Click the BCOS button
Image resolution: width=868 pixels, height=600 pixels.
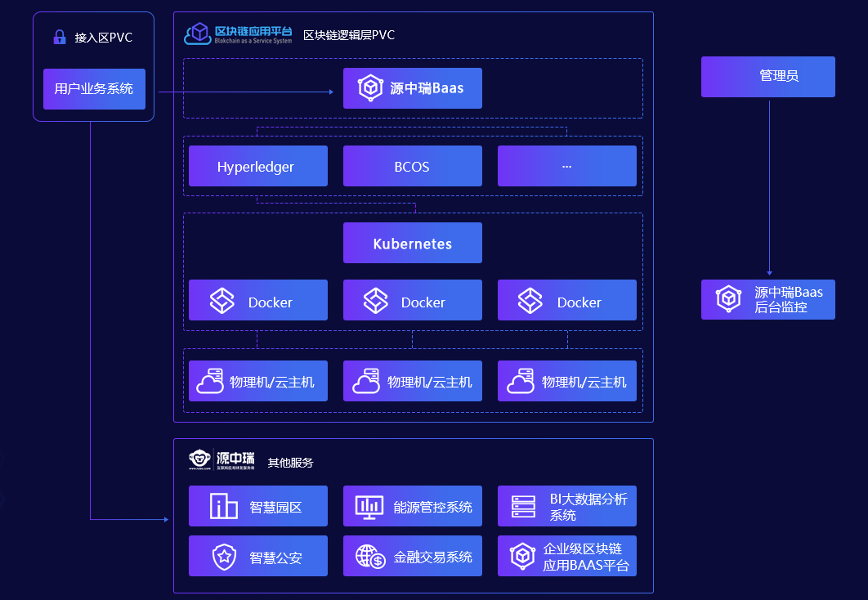pos(412,165)
